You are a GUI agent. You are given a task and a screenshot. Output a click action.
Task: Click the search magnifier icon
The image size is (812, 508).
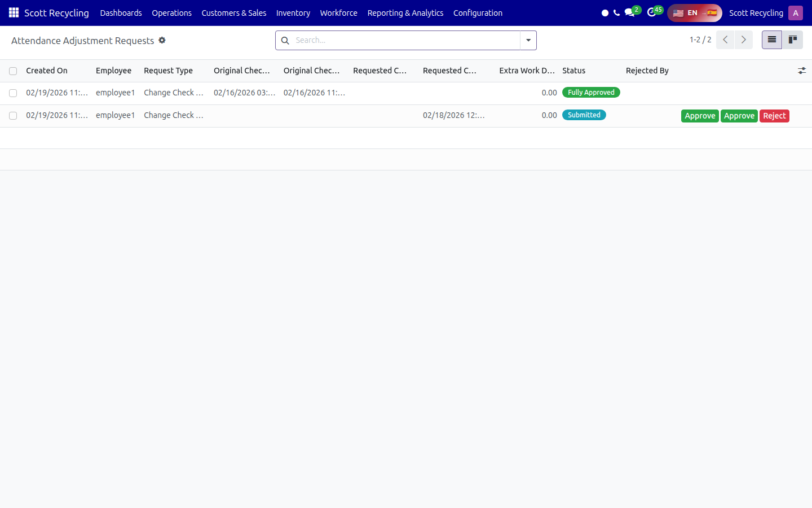tap(285, 41)
